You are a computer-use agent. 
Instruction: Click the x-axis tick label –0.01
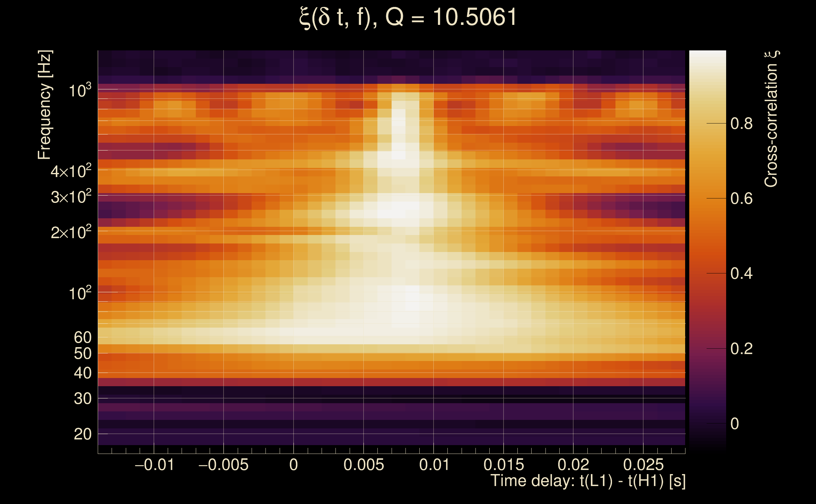(154, 465)
